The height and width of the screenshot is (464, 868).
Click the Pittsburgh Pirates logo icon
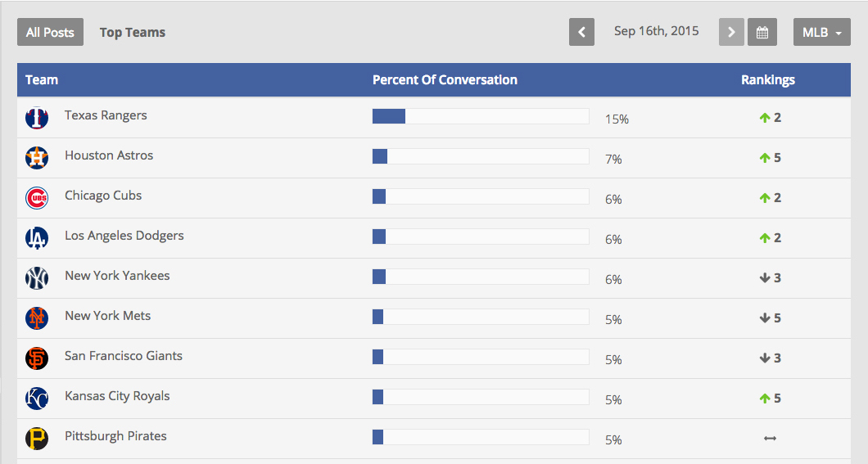click(37, 439)
